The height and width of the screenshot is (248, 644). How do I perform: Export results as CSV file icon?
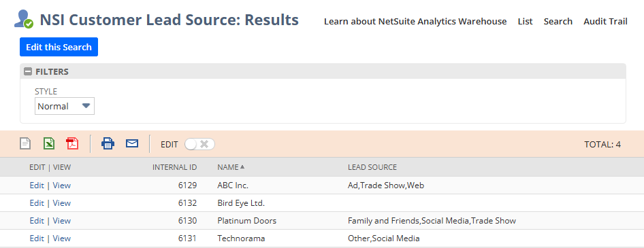(x=25, y=144)
